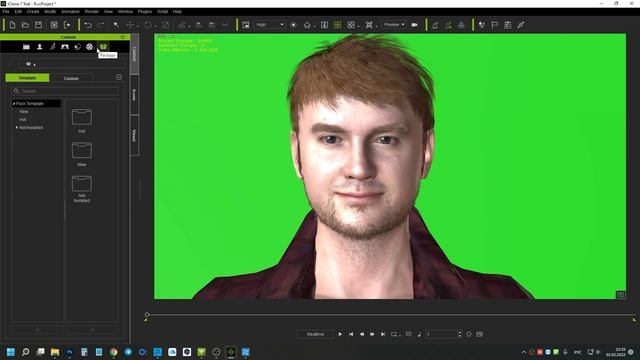Open the Stage content icon

coord(26,47)
